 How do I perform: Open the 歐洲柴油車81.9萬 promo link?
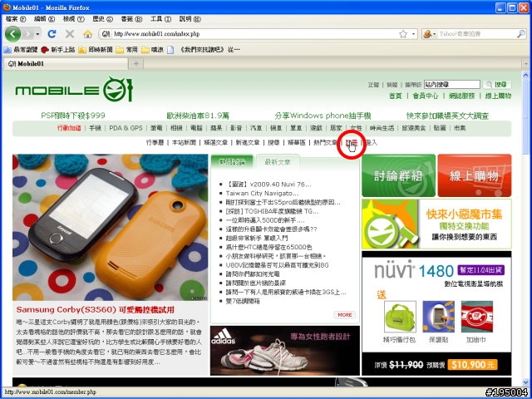[x=198, y=116]
